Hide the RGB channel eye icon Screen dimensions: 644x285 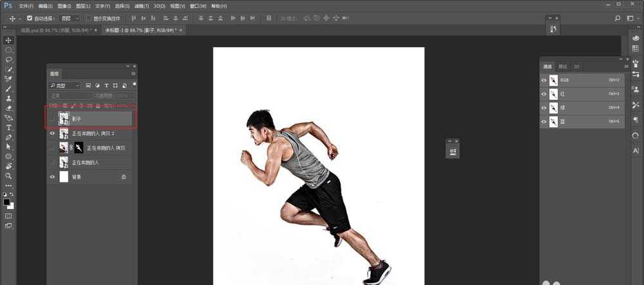point(544,81)
